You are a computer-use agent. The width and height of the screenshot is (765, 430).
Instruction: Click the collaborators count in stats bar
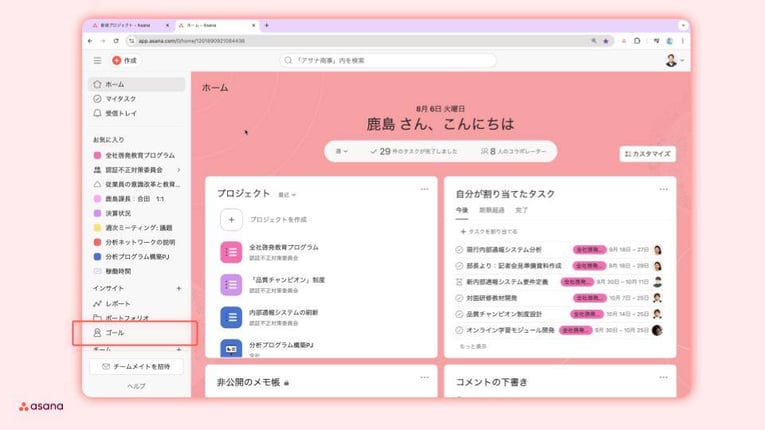click(x=513, y=151)
